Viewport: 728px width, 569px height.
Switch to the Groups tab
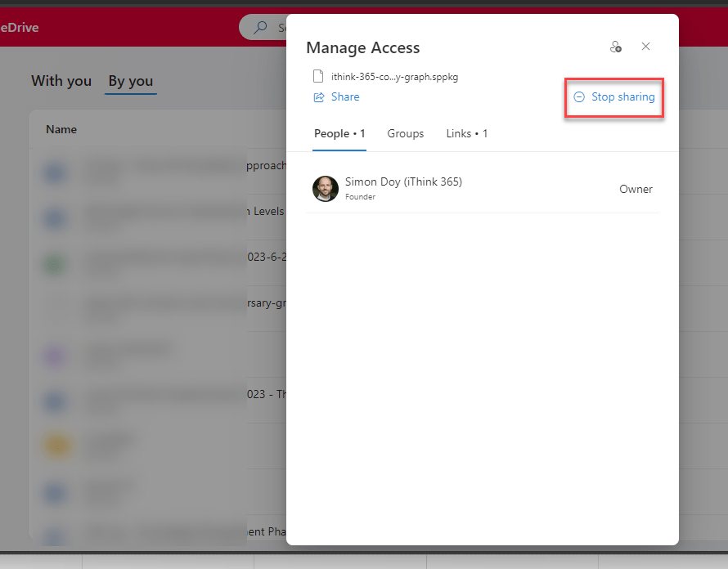405,133
